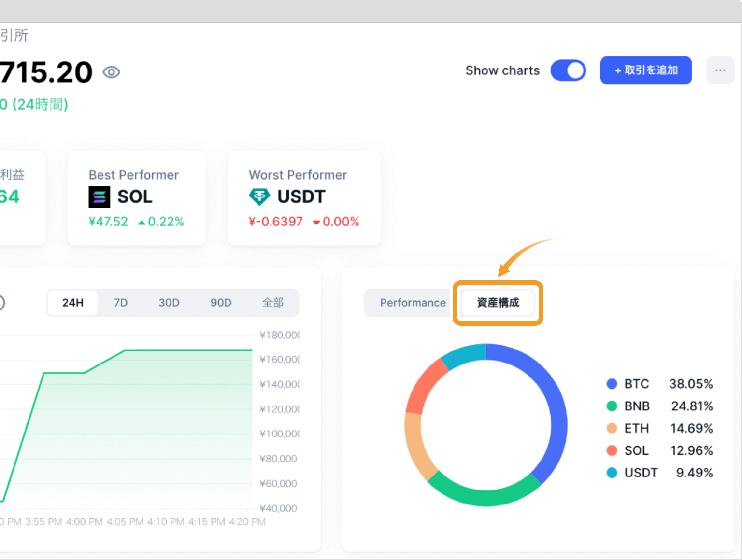Toggle balance visibility eye icon
This screenshot has height=560, width=742.
(x=111, y=72)
